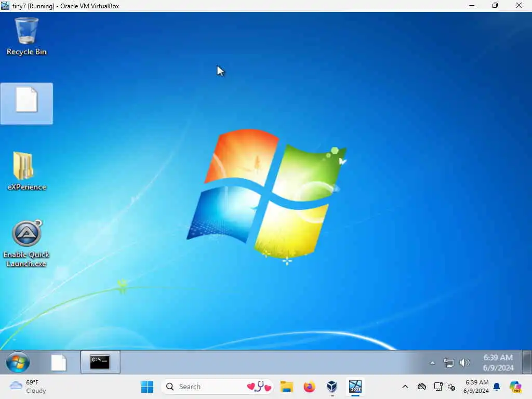Select the Recycle Bin desktop icon
The height and width of the screenshot is (399, 532).
(26, 36)
